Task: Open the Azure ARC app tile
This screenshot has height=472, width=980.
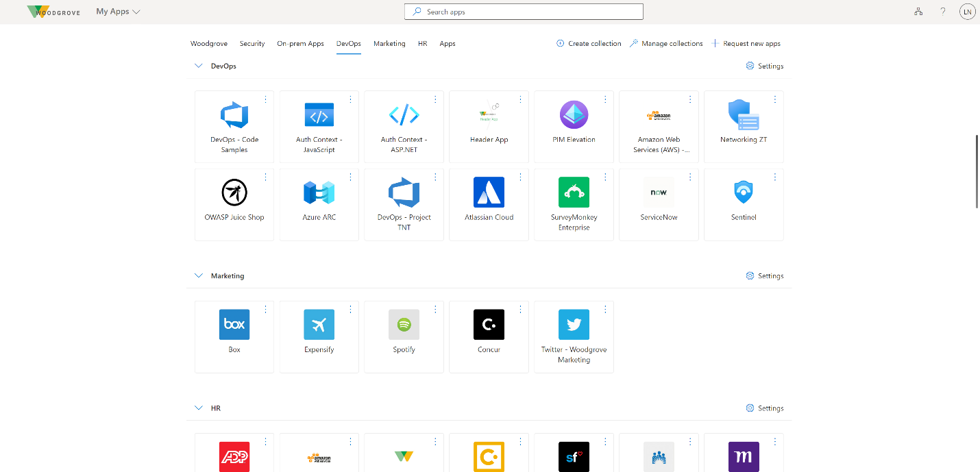Action: (x=319, y=204)
